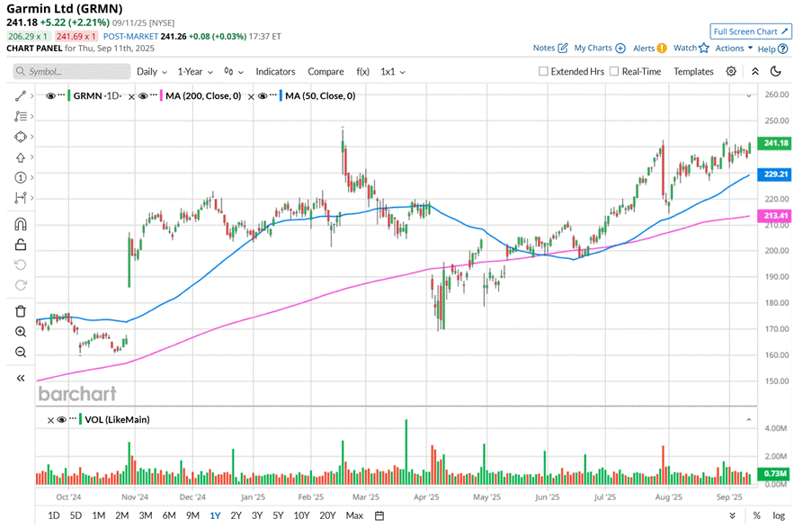Viewport: 812px width, 528px height.
Task: Delete drawings with the trash icon
Action: coord(20,311)
